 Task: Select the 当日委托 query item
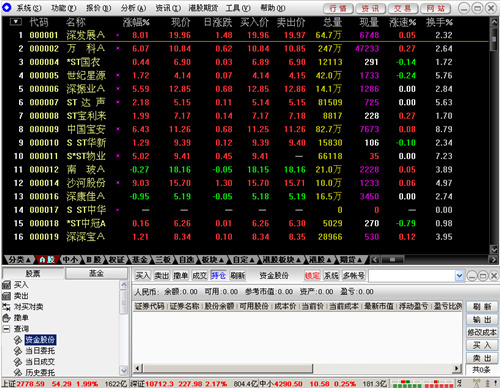tap(40, 351)
